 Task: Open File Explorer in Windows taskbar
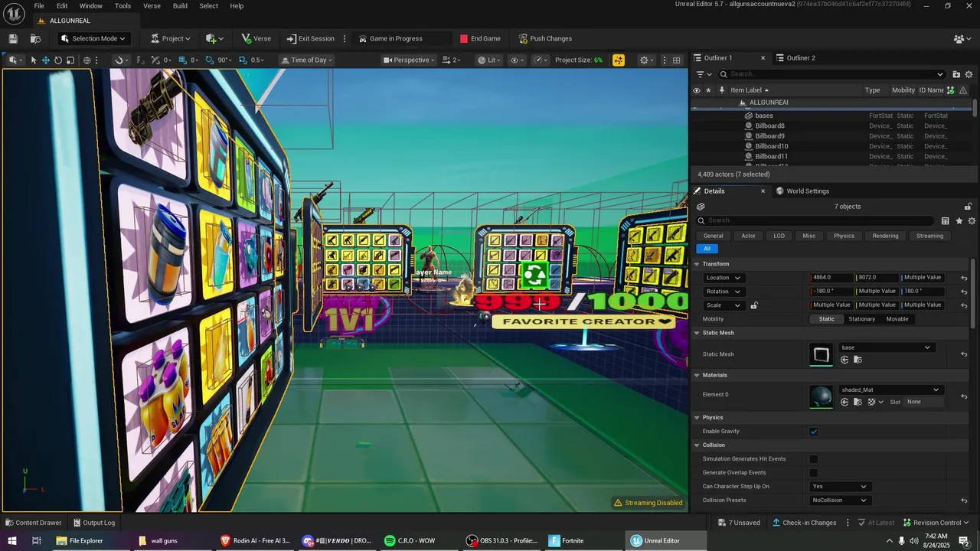tap(80, 540)
